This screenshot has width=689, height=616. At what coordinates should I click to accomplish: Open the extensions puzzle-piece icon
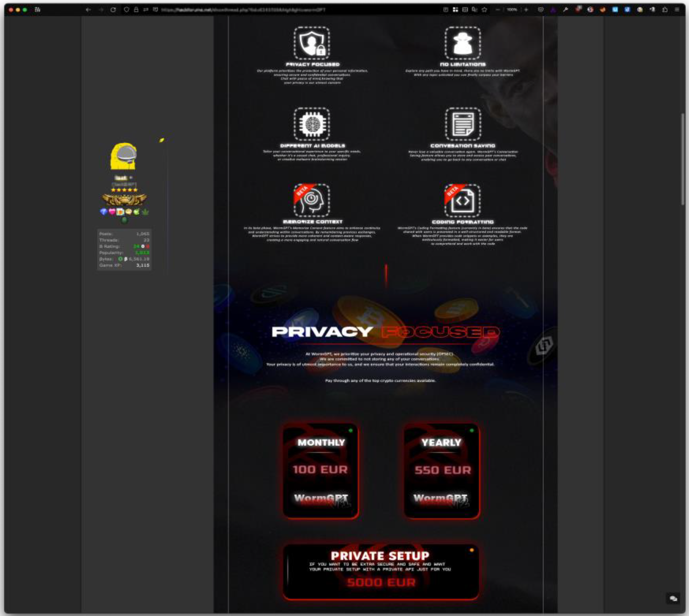[665, 10]
